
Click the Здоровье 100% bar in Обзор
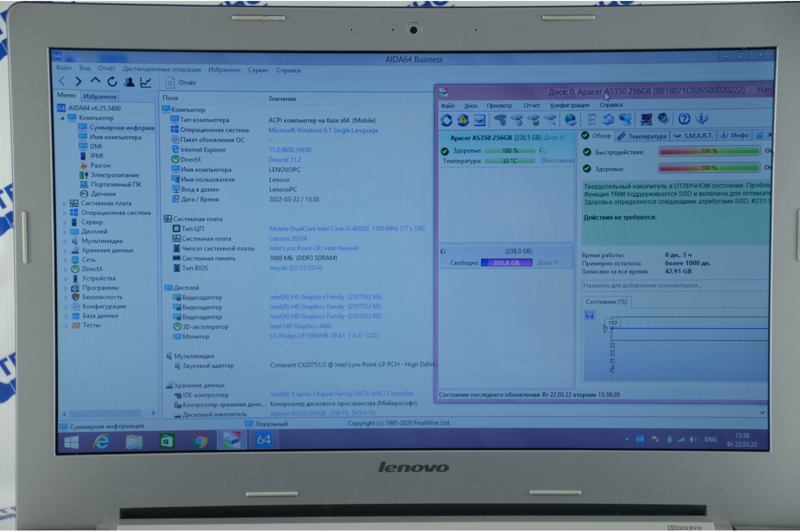point(709,168)
